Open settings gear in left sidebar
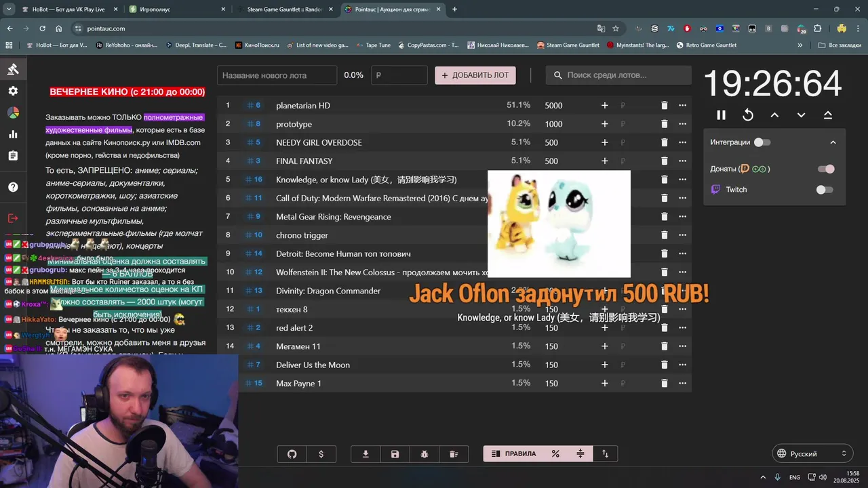This screenshot has width=868, height=488. (13, 91)
